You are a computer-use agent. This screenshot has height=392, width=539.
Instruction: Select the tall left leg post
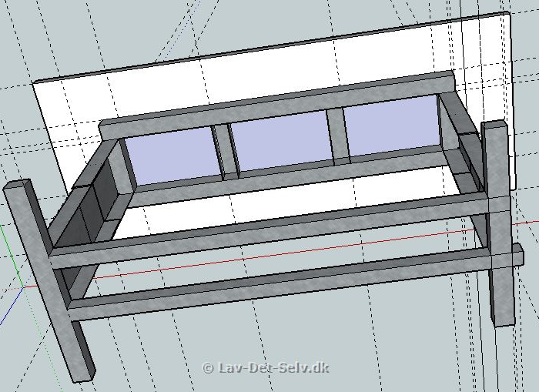pyautogui.click(x=49, y=280)
